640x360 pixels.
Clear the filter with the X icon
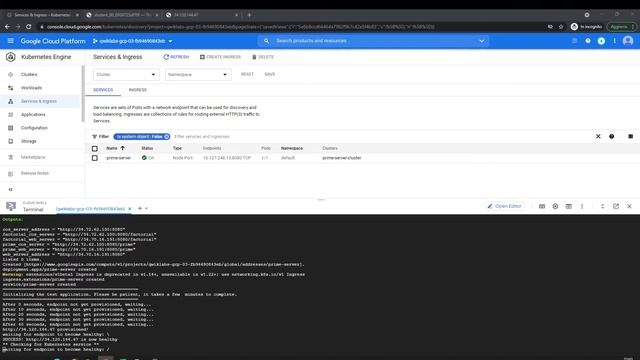(x=598, y=136)
